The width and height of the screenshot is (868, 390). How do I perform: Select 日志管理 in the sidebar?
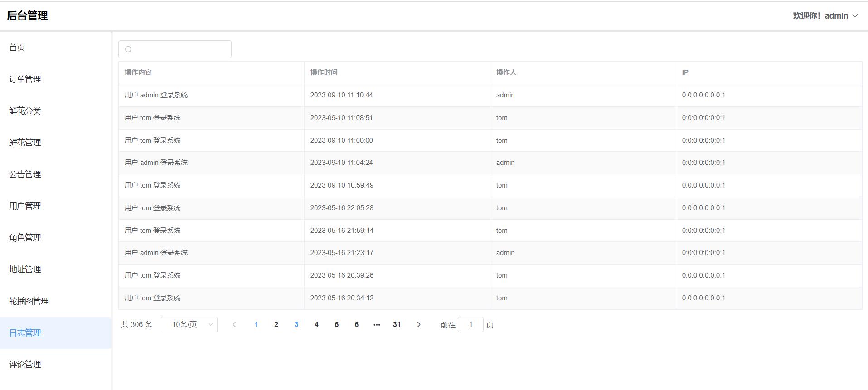[55, 333]
